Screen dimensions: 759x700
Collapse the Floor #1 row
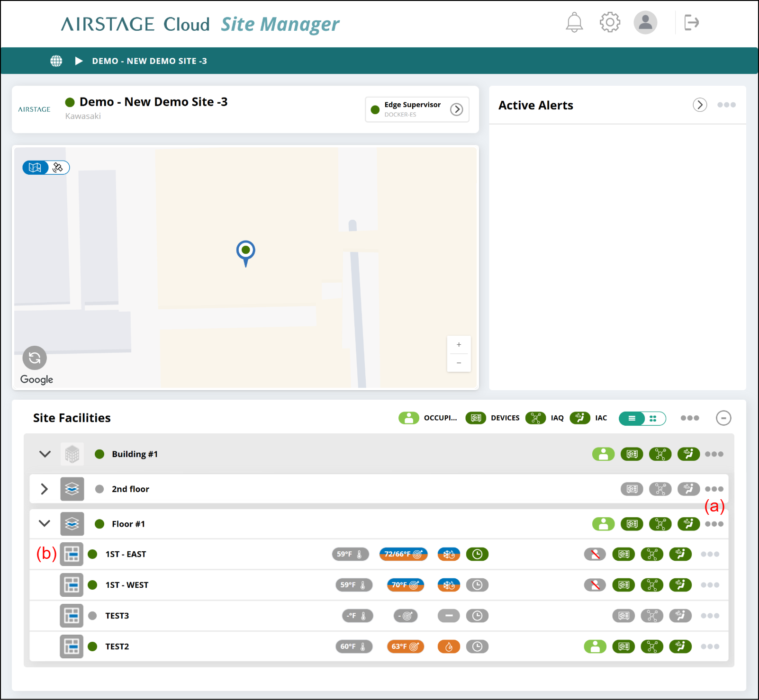point(45,524)
